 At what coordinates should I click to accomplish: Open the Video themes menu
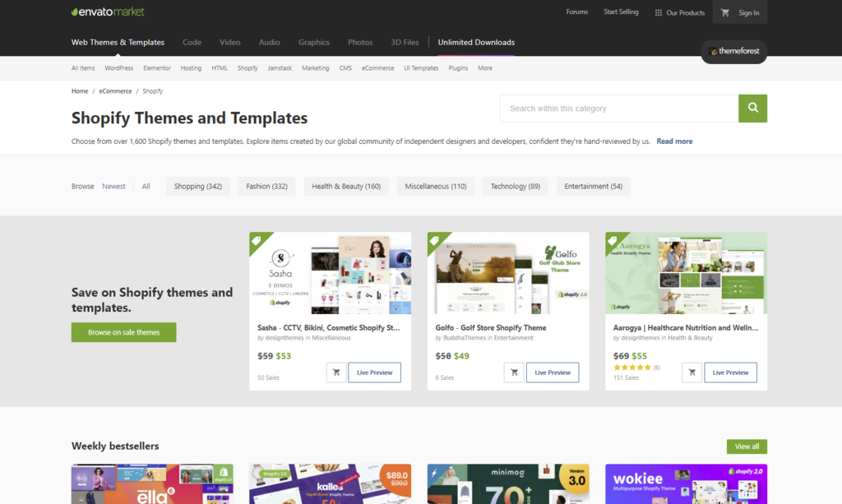coord(229,41)
